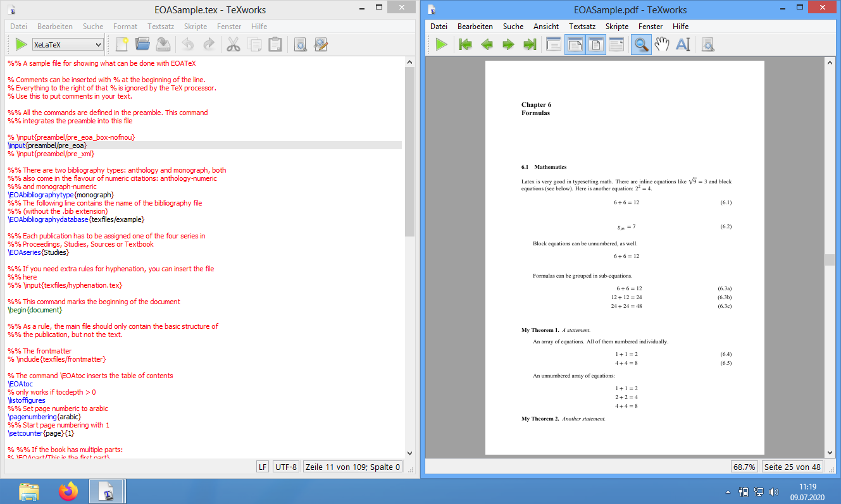Select the Magnify tool in the PDF toolbar
The image size is (841, 504).
[641, 44]
